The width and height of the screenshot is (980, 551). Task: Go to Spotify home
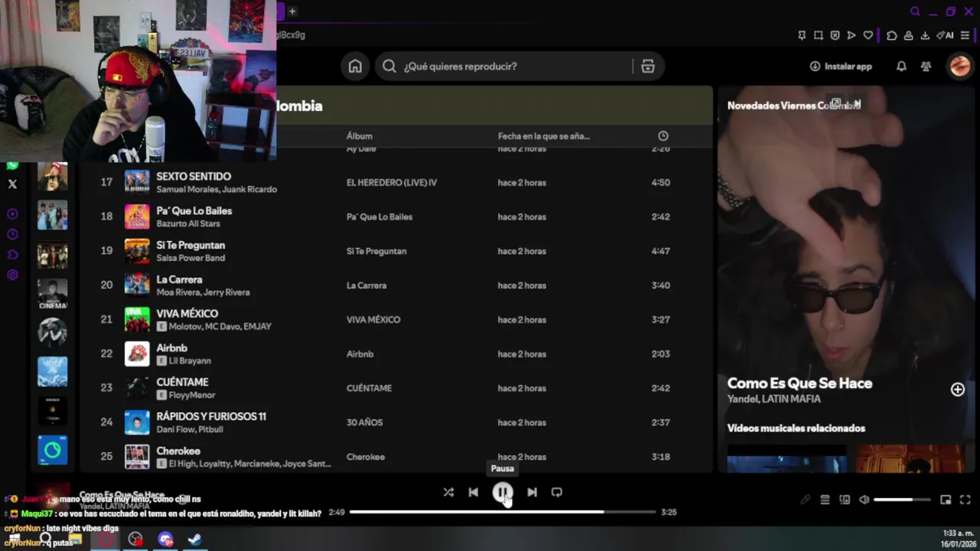pos(355,67)
